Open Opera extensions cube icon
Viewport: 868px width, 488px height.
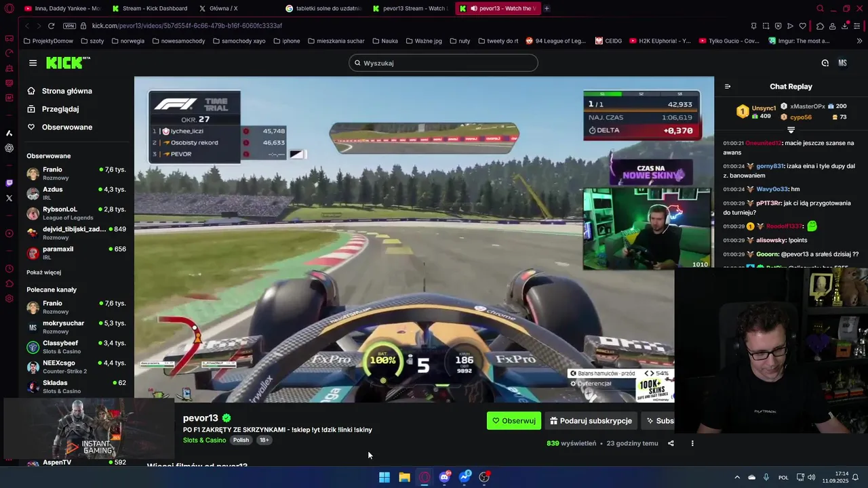pos(820,26)
